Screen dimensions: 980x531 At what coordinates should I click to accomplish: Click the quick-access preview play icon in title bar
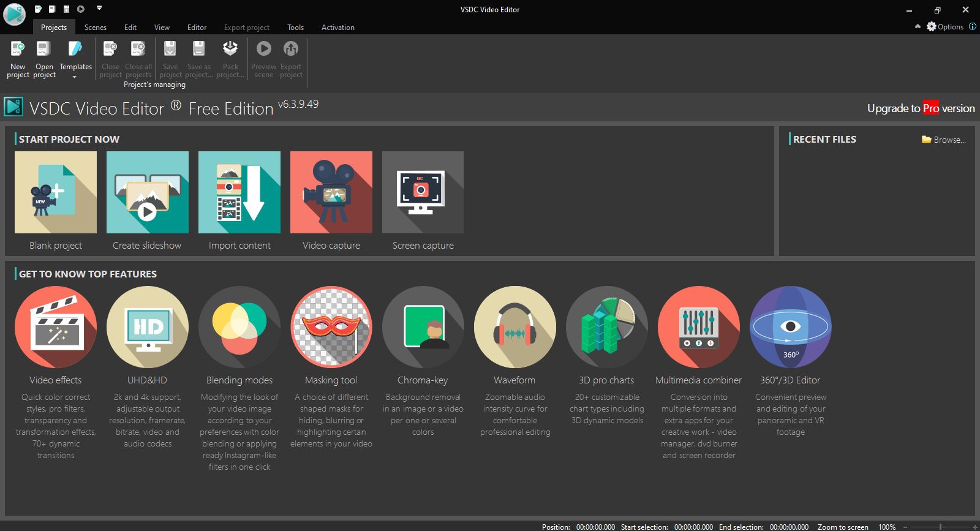click(x=81, y=9)
